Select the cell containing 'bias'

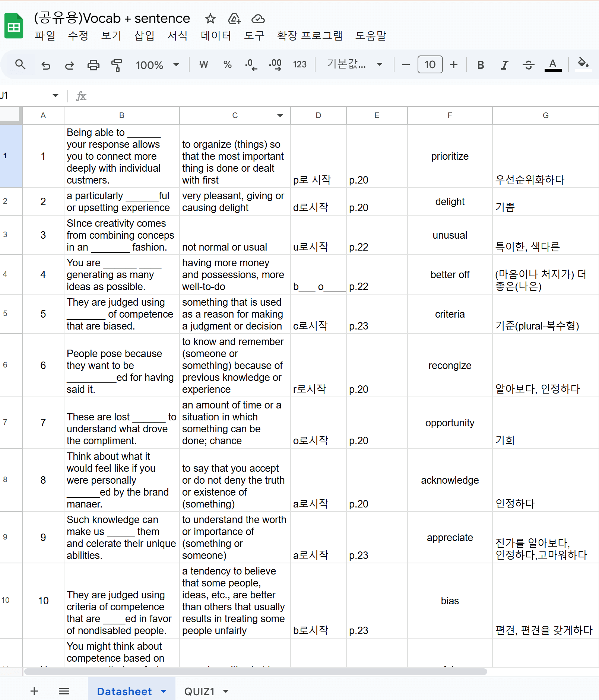point(450,601)
